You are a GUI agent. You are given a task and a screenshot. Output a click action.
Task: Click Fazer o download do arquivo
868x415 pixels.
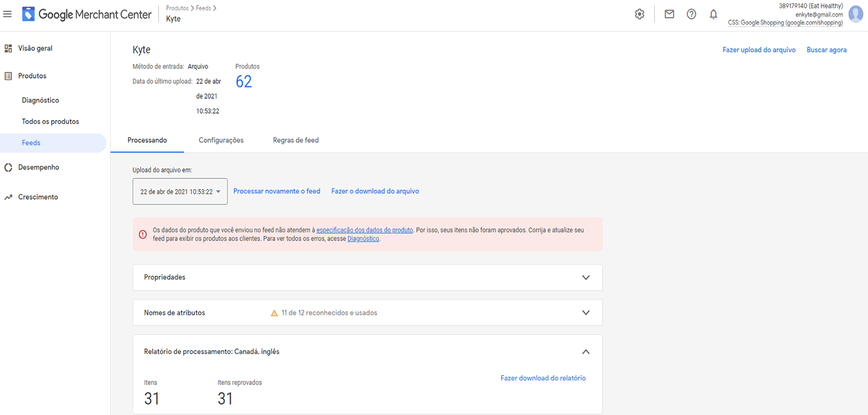point(375,191)
